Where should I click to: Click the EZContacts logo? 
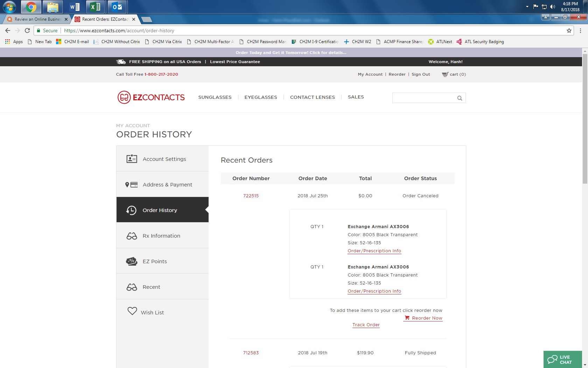tap(151, 97)
